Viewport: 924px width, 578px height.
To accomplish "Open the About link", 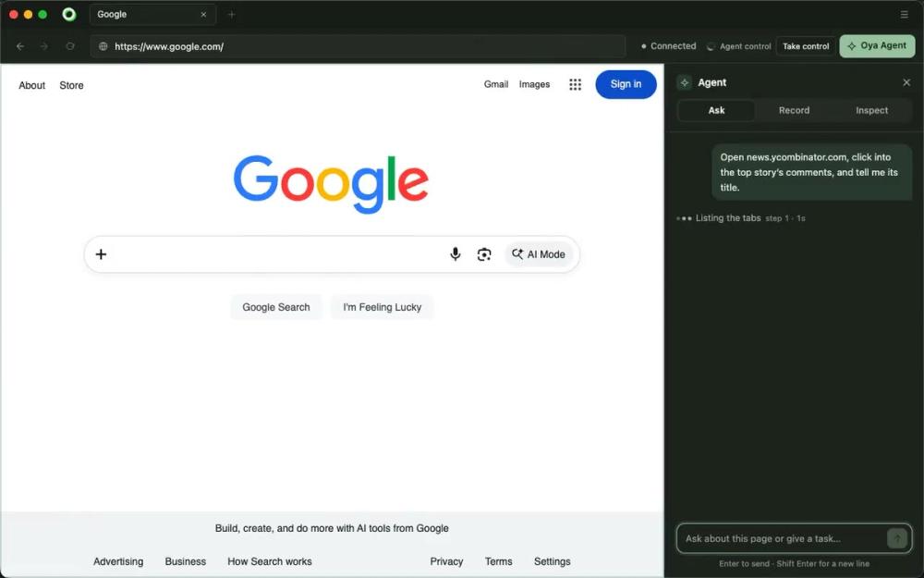I will pyautogui.click(x=31, y=85).
